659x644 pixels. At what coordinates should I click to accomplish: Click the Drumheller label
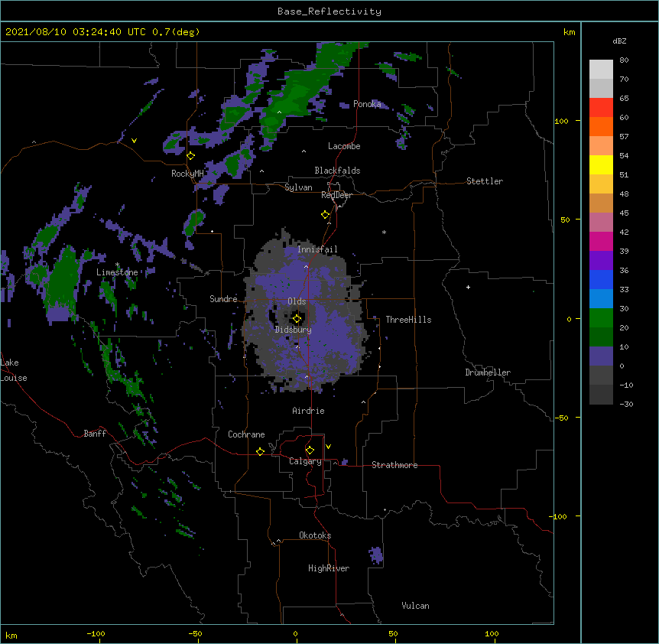(x=488, y=372)
